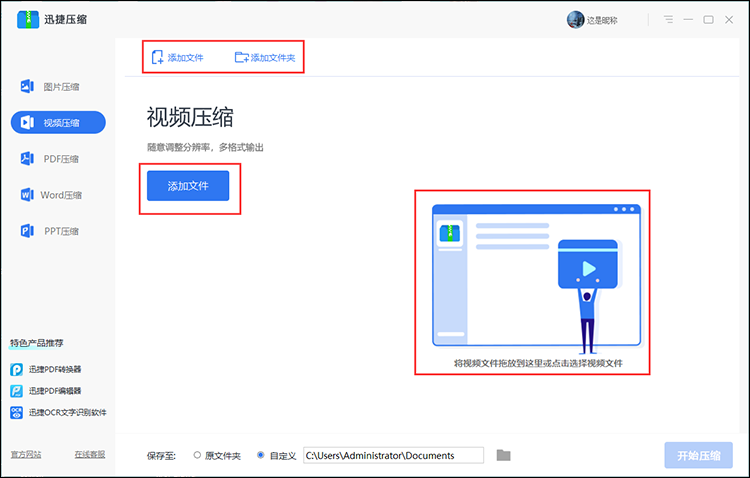
Task: Click 添加文件夹 in the top toolbar
Action: click(x=265, y=57)
